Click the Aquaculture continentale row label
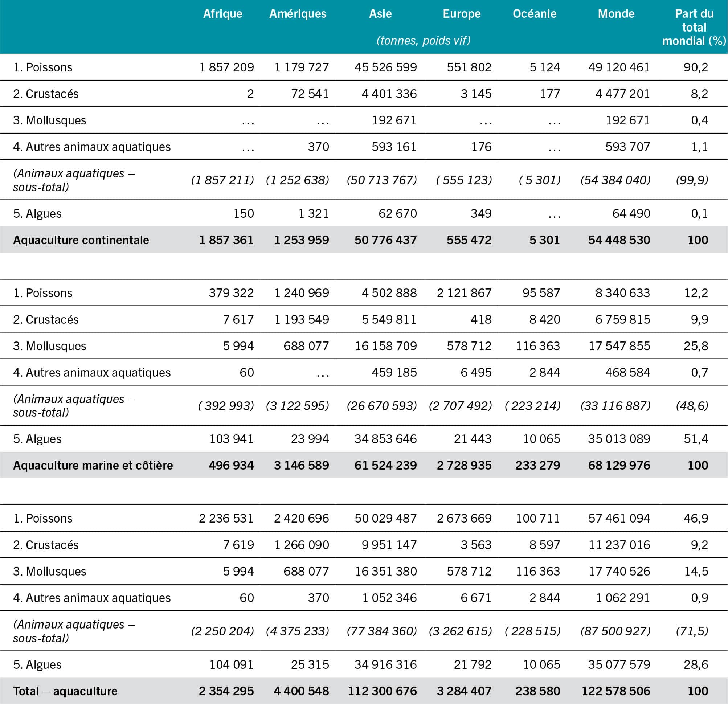The image size is (728, 704). (81, 240)
